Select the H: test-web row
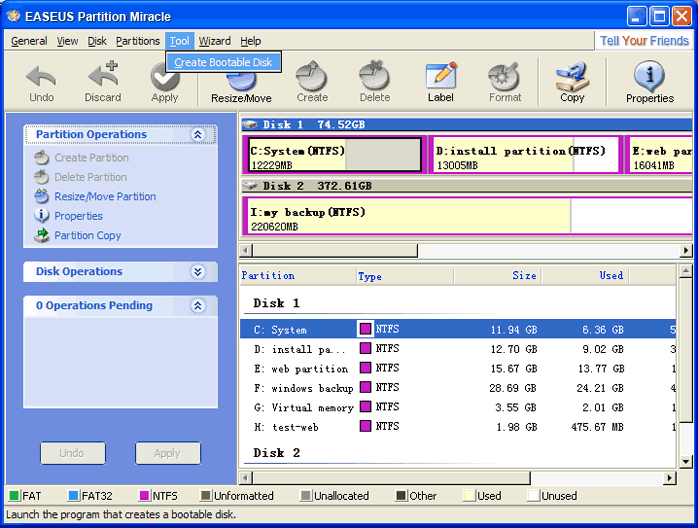 (458, 427)
